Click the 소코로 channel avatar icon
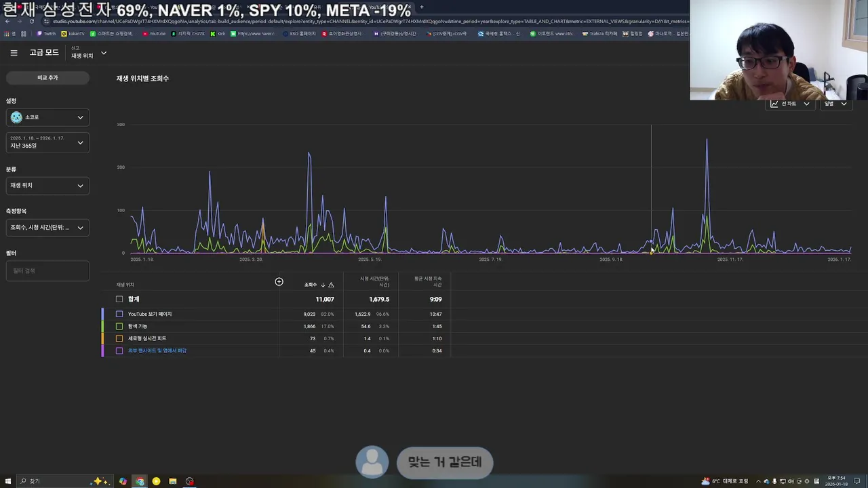The width and height of the screenshot is (868, 488). tap(16, 117)
